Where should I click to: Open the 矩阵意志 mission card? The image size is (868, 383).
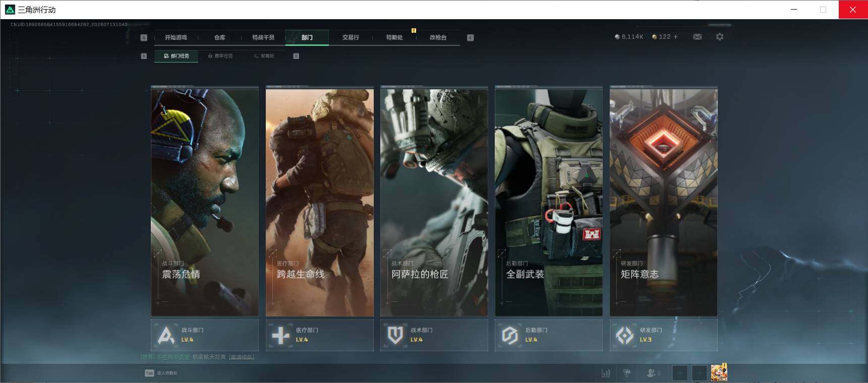click(663, 202)
